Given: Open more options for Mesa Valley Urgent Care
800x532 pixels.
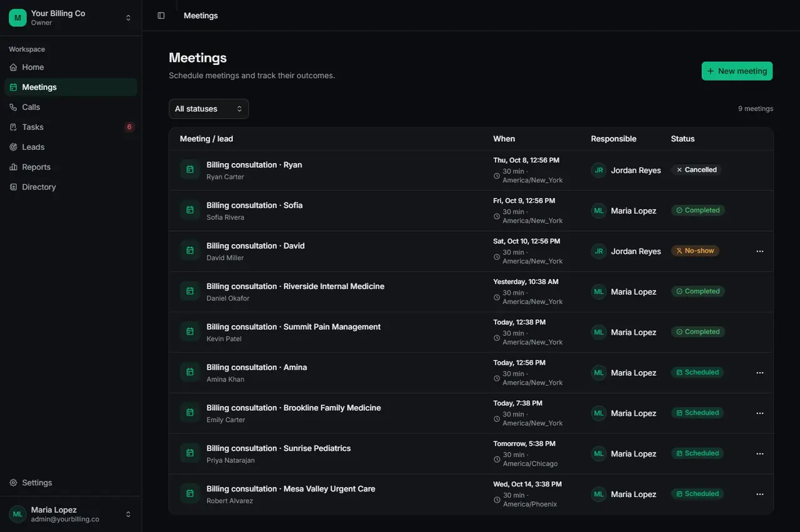Looking at the screenshot, I should point(760,494).
